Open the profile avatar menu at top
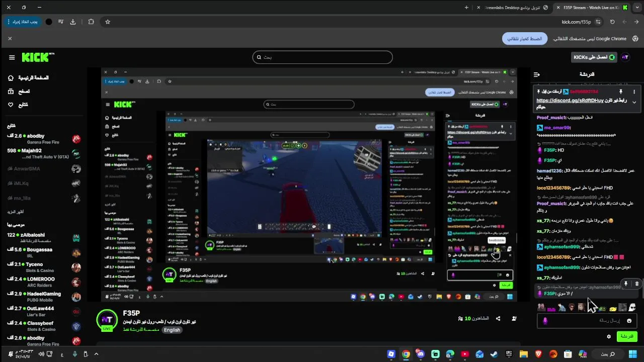 pyautogui.click(x=625, y=57)
